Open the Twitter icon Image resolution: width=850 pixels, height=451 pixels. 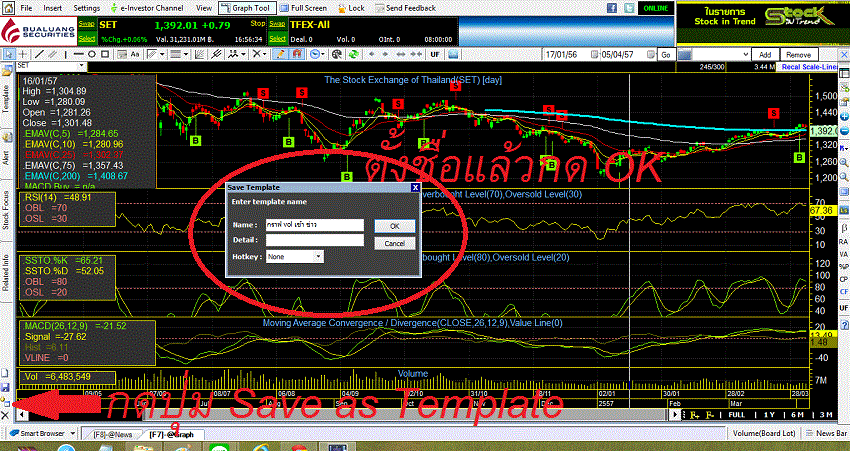tap(629, 8)
